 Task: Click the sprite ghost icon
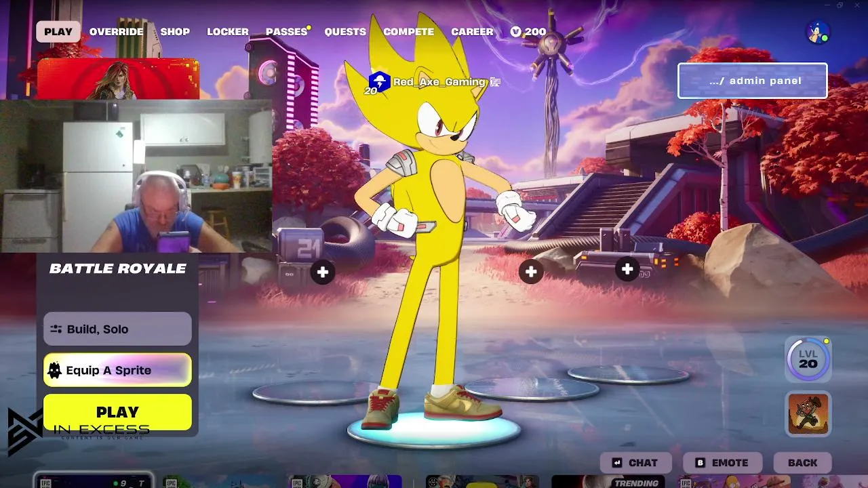55,370
